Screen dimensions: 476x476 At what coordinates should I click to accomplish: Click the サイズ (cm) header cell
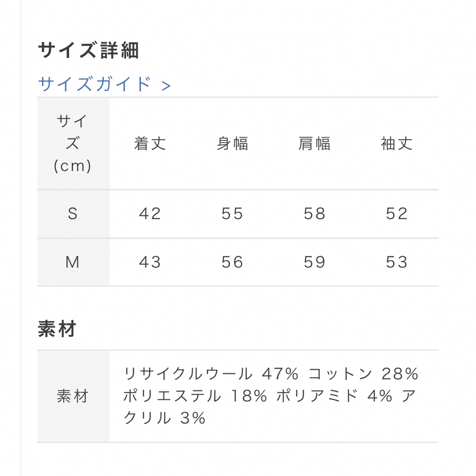(73, 144)
